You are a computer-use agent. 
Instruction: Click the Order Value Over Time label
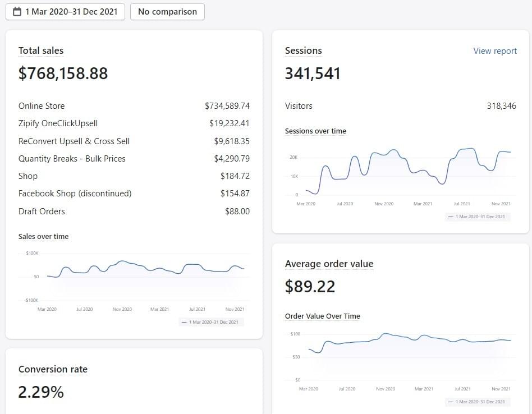322,316
